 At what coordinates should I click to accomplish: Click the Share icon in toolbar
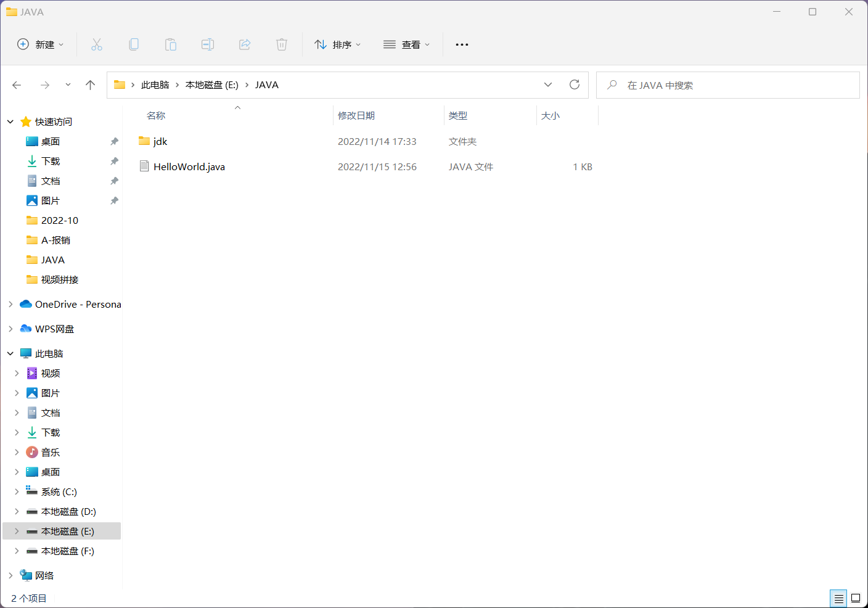point(245,44)
